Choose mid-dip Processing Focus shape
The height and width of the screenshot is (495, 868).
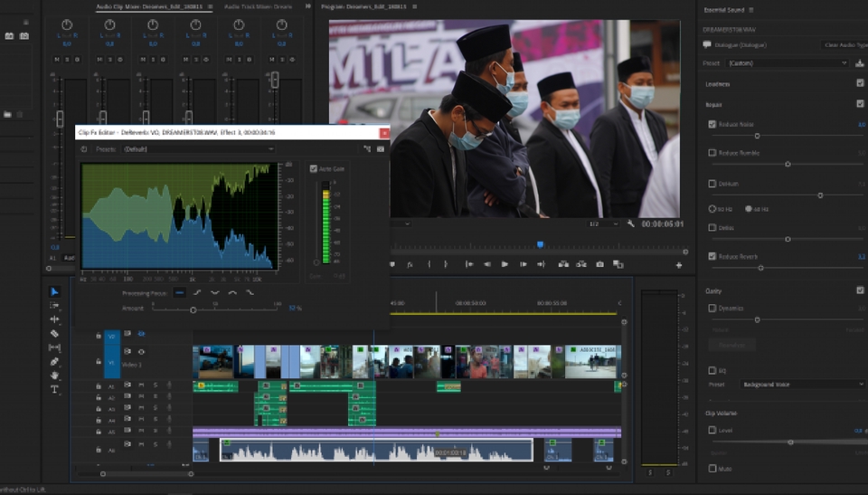pos(215,292)
